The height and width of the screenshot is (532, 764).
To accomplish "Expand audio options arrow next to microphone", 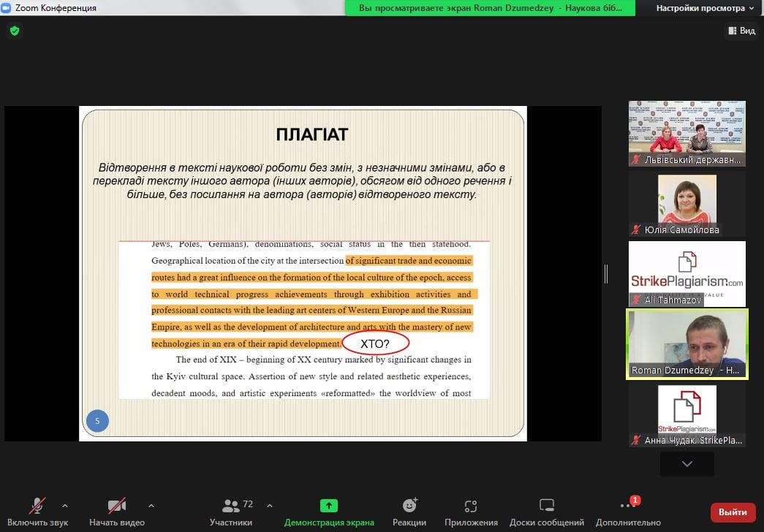I will 65,505.
